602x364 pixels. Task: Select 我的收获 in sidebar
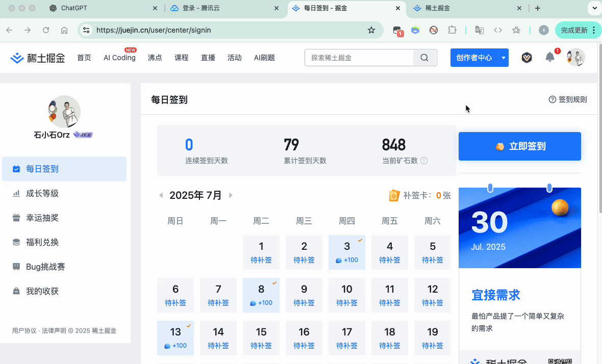(64, 291)
